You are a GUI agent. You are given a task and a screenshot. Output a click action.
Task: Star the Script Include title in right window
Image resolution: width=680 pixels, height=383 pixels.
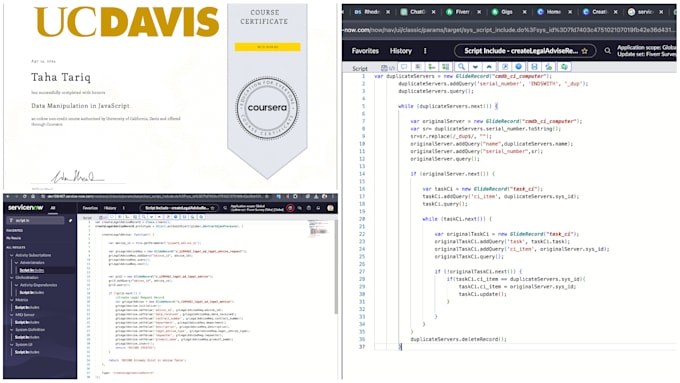coord(584,51)
